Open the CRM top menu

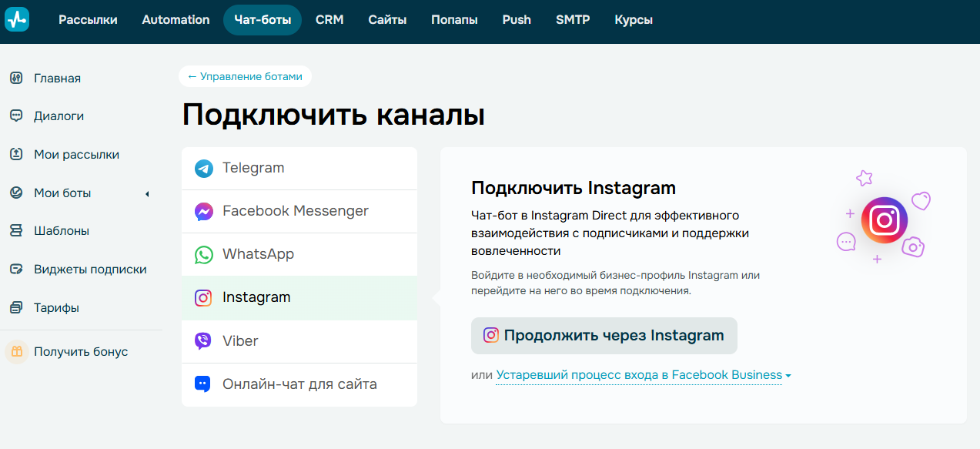[329, 20]
